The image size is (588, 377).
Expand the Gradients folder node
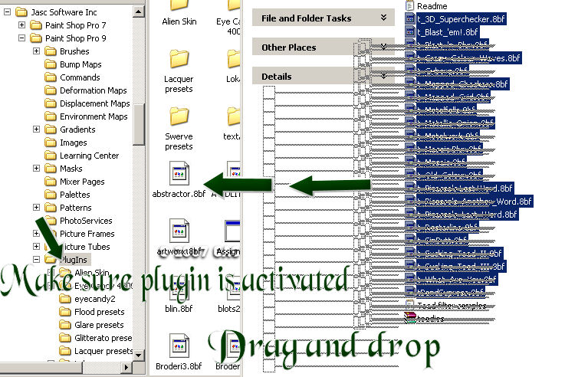pos(37,129)
